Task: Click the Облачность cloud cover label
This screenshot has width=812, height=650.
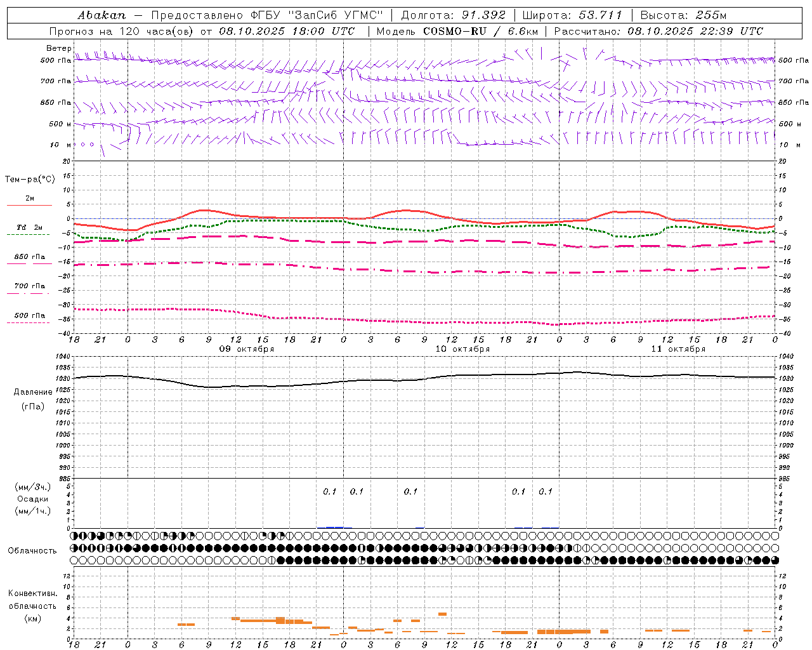Action: [32, 551]
